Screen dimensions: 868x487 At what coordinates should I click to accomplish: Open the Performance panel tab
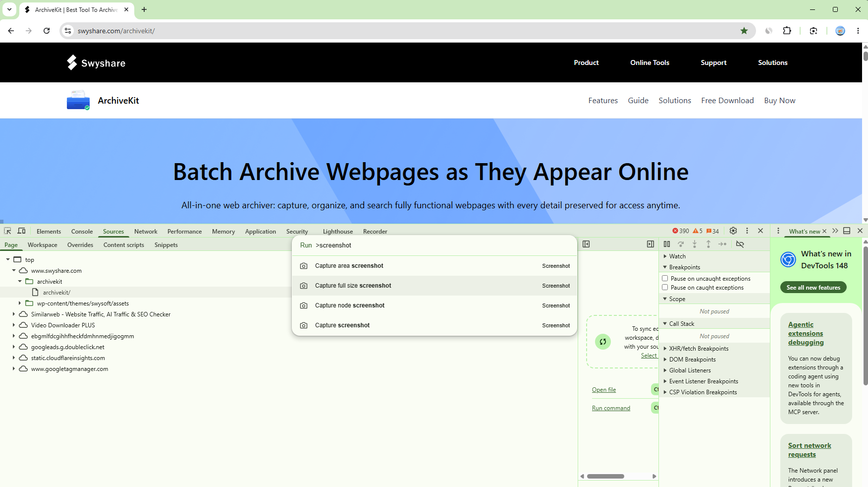coord(184,232)
